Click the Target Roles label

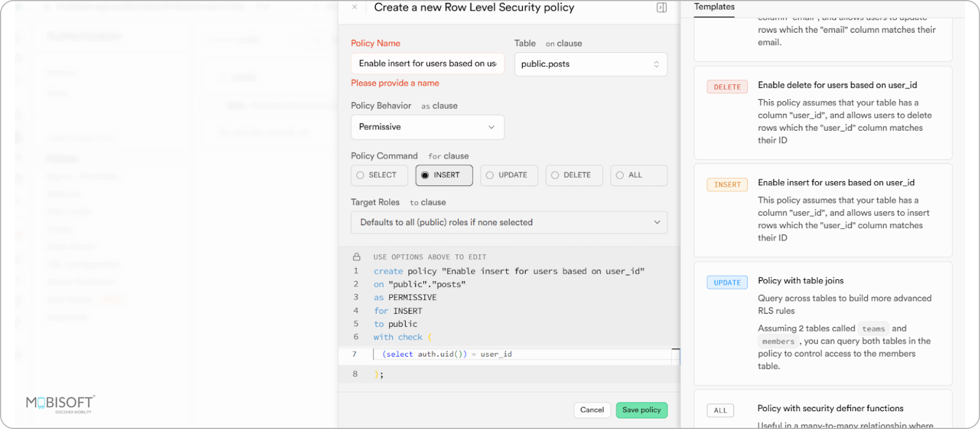[x=375, y=202]
